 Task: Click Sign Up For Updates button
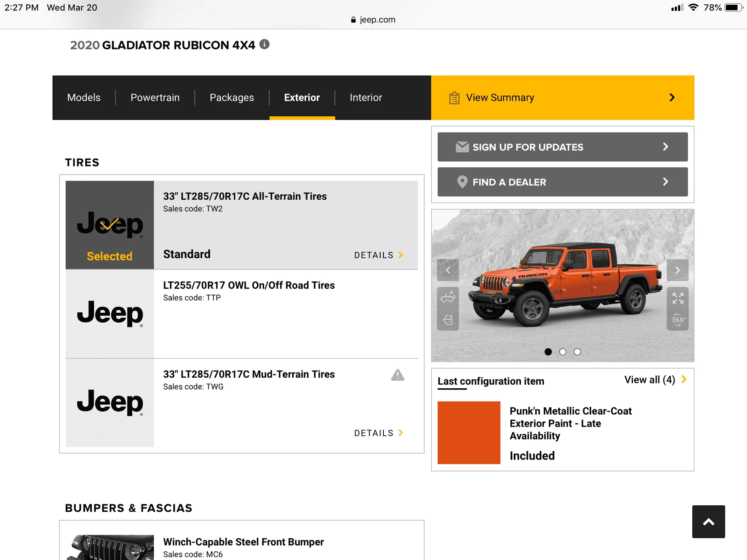coord(563,147)
